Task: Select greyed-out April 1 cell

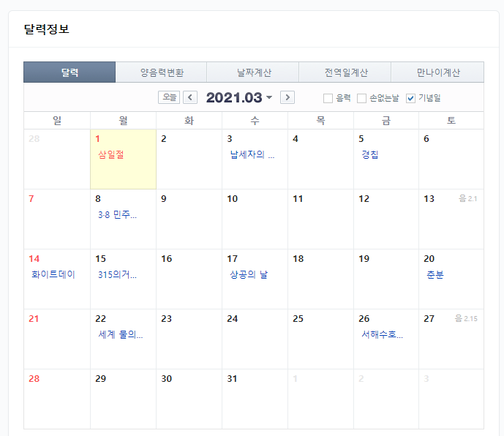Action: coord(321,399)
